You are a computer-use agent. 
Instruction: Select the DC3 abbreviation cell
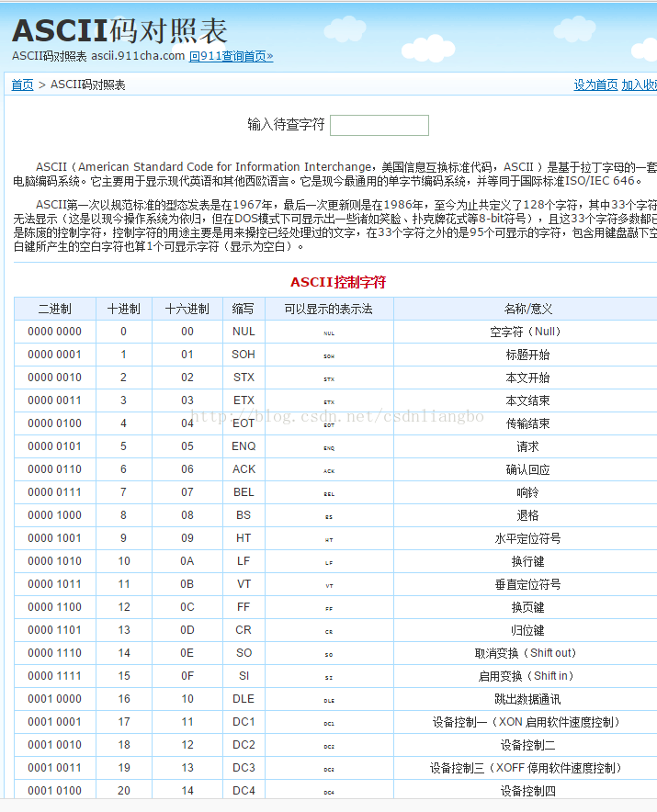[x=244, y=768]
